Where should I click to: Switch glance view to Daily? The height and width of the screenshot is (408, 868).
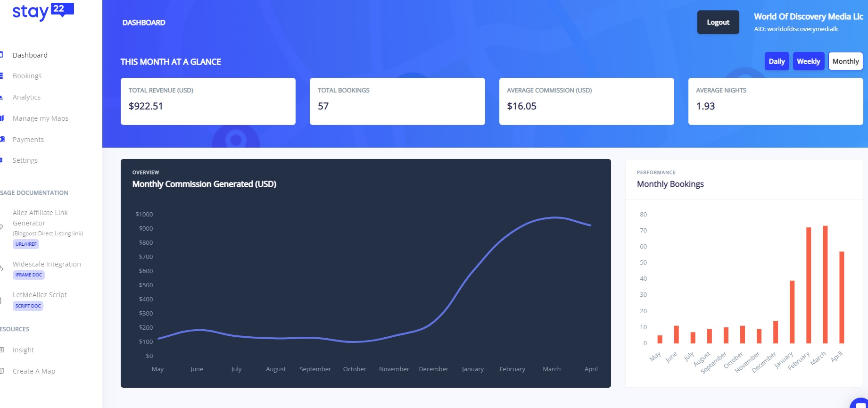(777, 61)
